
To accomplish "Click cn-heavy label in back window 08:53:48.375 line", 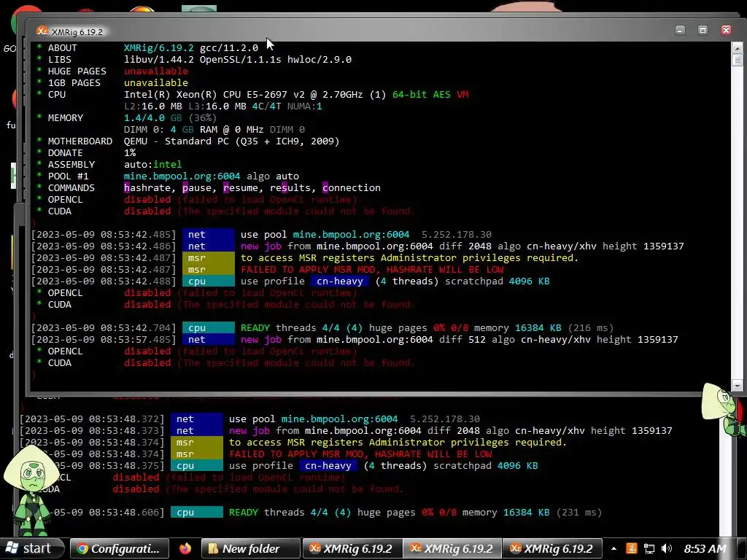I will pyautogui.click(x=328, y=466).
